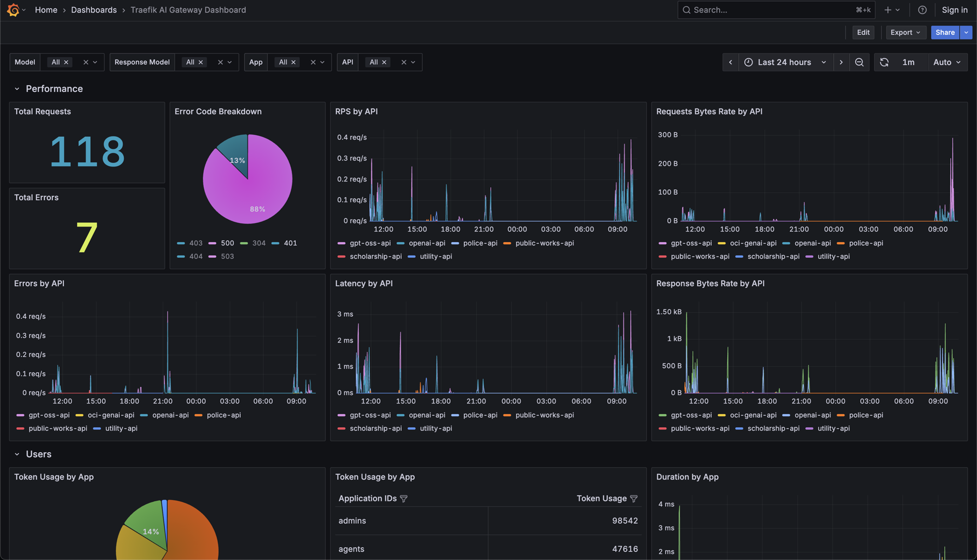Clear the Response Model filter values
Screen dimensions: 977x560
[x=220, y=62]
